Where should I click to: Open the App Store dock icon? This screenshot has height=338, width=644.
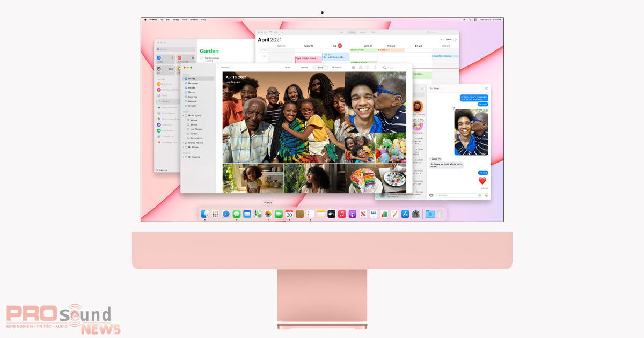[x=405, y=214]
